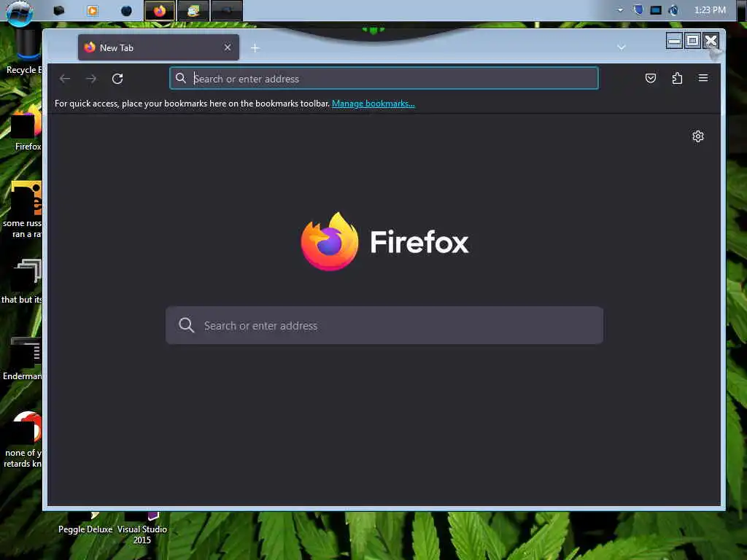The height and width of the screenshot is (560, 747).
Task: Click the last dark taskbar button
Action: pos(227,10)
